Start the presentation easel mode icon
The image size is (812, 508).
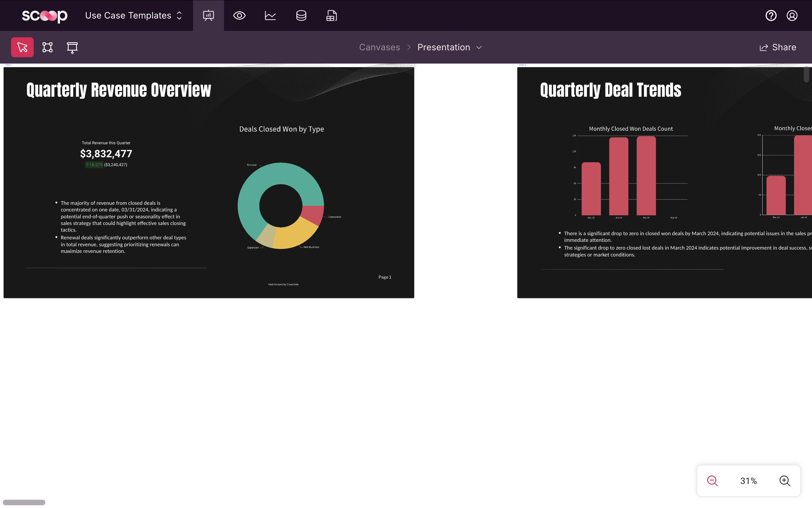72,47
